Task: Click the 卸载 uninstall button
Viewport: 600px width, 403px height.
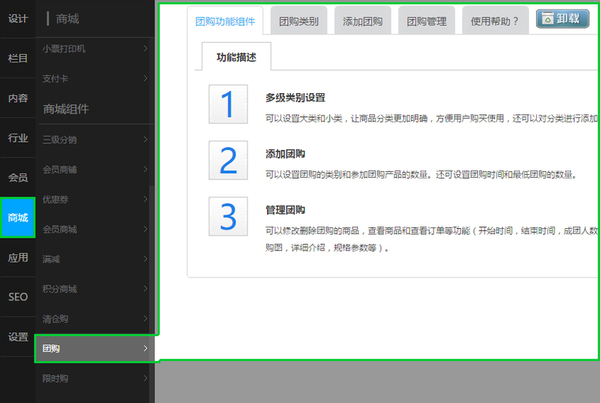Action: point(562,19)
